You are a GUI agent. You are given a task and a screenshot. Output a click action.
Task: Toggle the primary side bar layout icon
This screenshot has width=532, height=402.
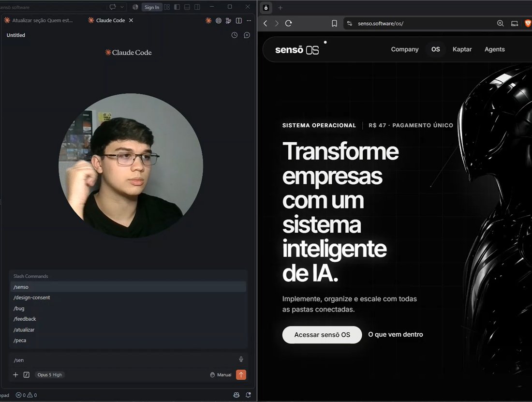177,7
